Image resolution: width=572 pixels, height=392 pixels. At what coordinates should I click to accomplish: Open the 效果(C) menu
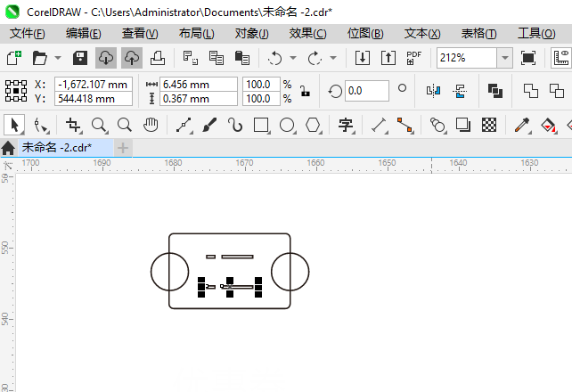click(308, 34)
